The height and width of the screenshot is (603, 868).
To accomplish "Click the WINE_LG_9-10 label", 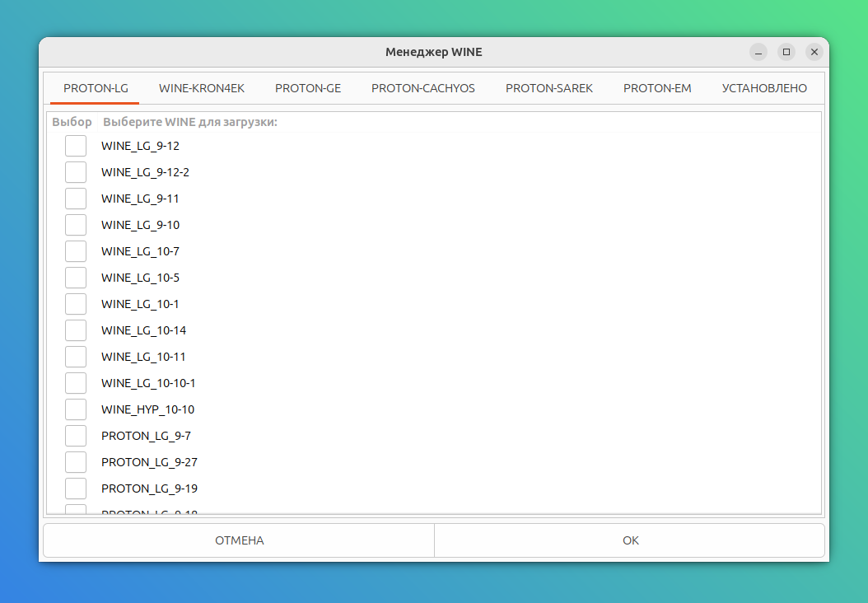I will pos(140,225).
